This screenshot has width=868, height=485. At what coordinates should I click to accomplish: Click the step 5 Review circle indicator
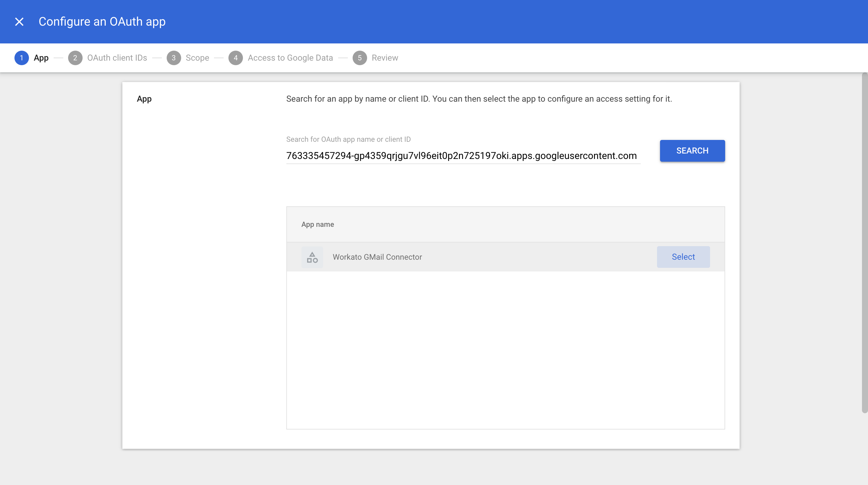tap(360, 58)
